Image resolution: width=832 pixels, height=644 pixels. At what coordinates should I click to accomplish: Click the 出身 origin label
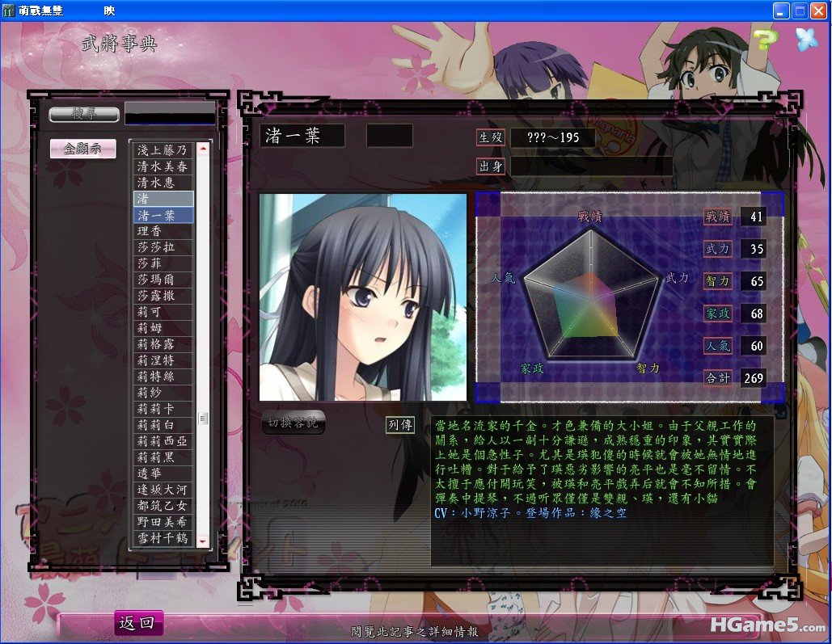coord(491,166)
